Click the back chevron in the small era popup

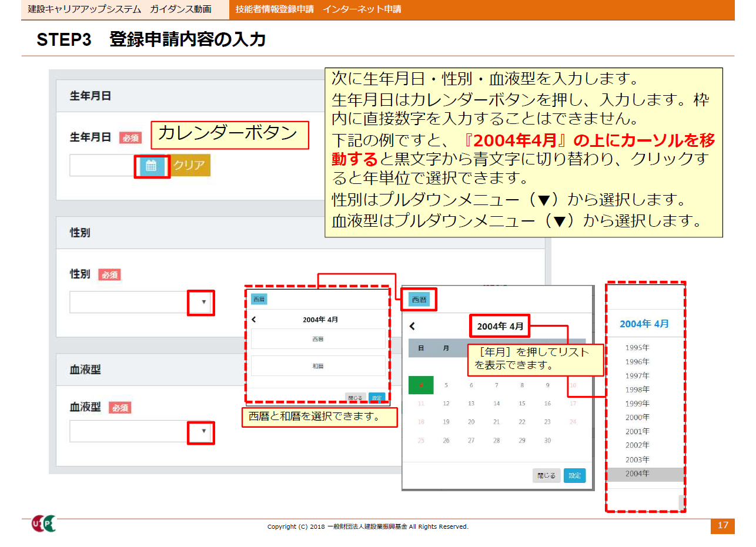coord(254,320)
